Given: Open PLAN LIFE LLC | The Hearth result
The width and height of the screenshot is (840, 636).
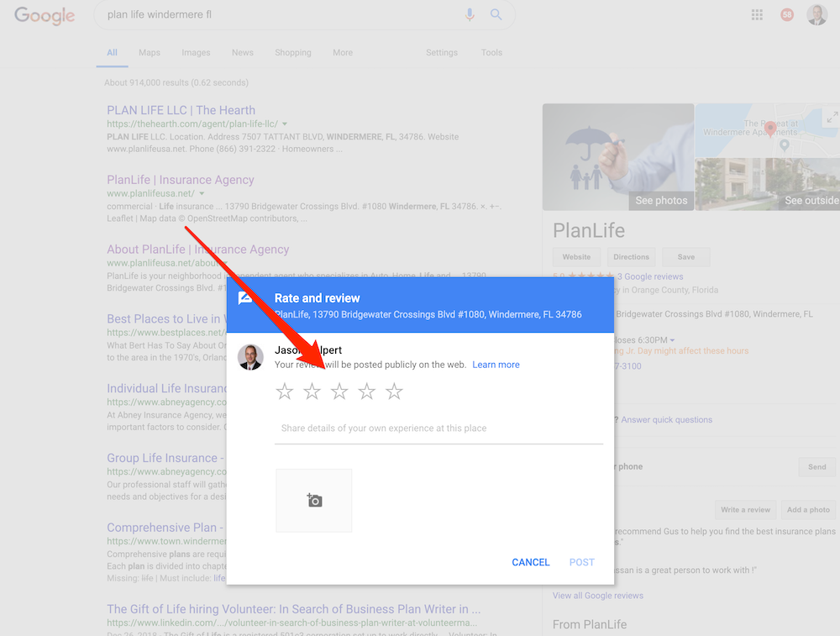Looking at the screenshot, I should click(x=181, y=110).
